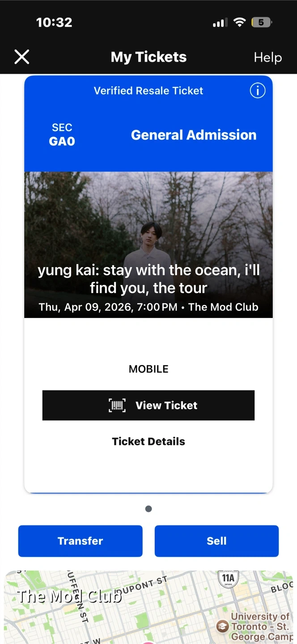This screenshot has width=297, height=644.
Task: Tap the Verified Resale Ticket header
Action: click(x=148, y=91)
